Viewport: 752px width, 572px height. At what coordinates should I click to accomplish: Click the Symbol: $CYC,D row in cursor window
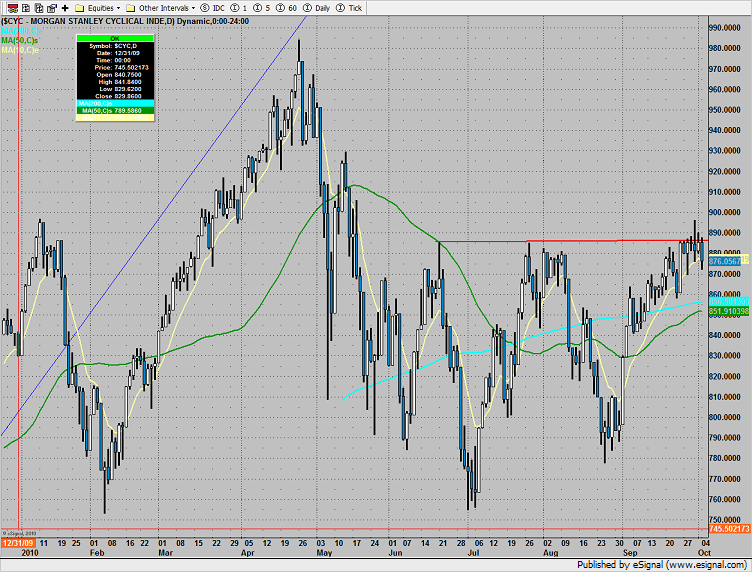pyautogui.click(x=115, y=46)
